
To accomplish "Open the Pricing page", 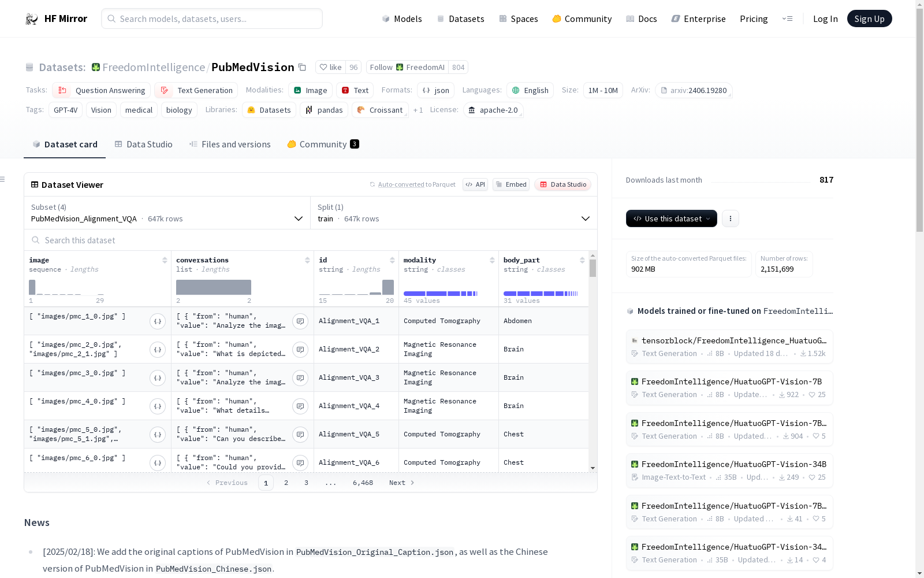I will 754,19.
